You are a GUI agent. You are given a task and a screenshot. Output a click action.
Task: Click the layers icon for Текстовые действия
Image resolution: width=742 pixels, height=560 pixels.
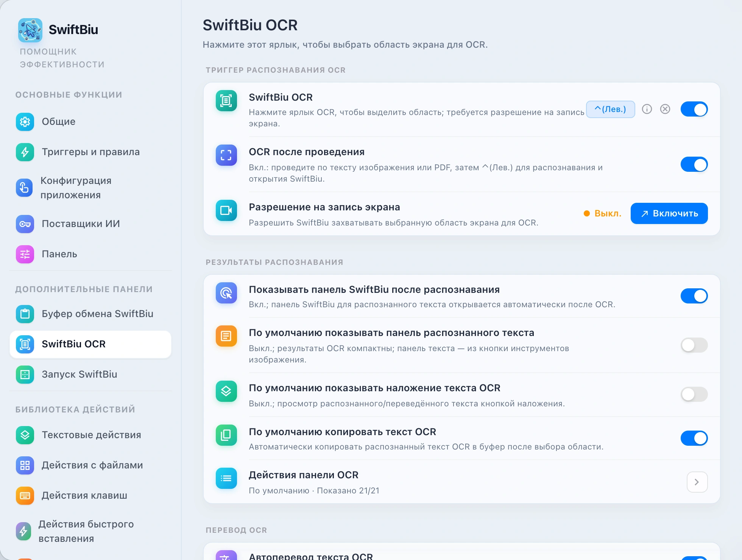tap(25, 435)
